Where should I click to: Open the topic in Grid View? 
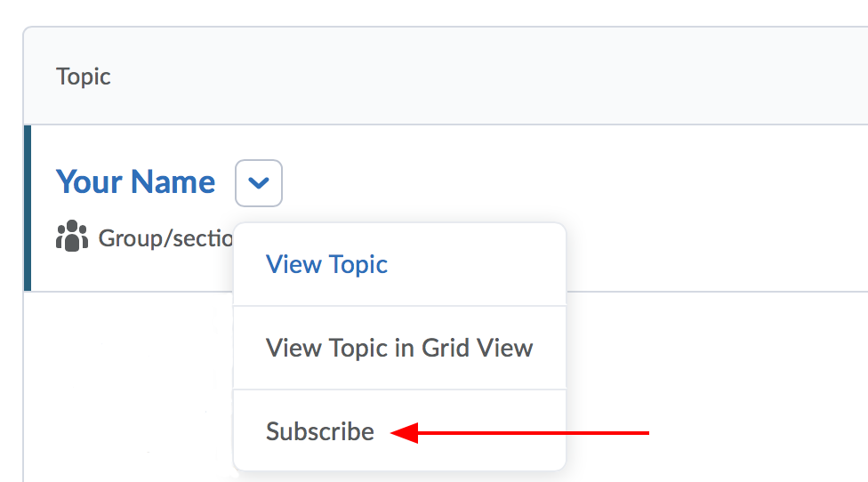(x=398, y=348)
